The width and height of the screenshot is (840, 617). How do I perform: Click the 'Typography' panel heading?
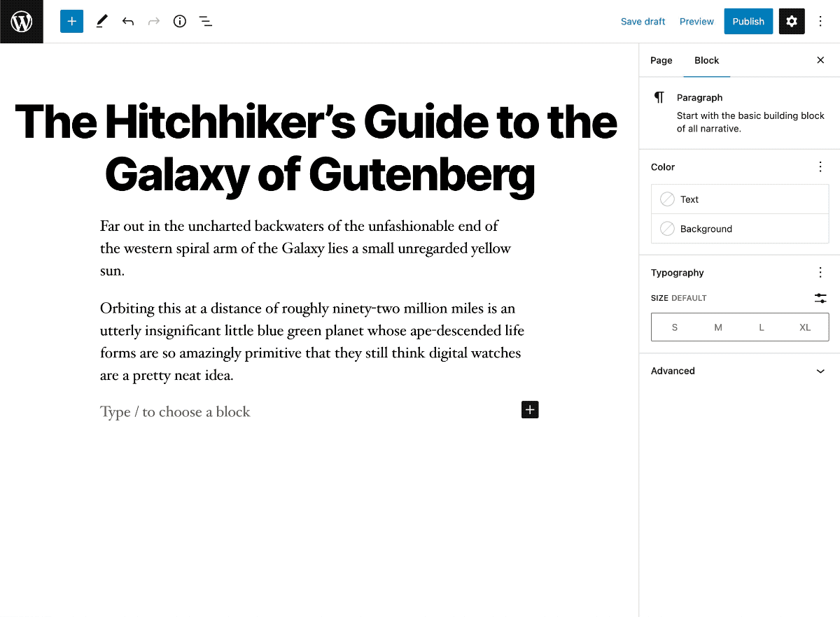pos(677,273)
